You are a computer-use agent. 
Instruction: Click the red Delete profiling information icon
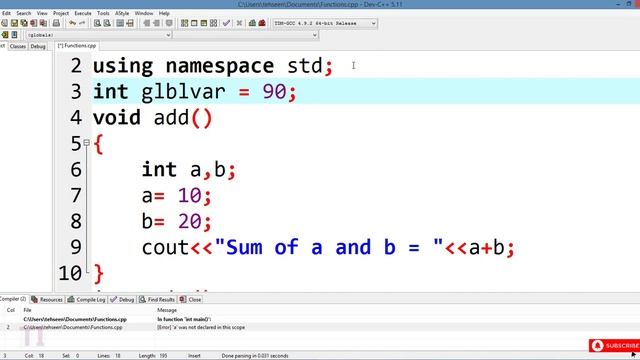point(262,23)
